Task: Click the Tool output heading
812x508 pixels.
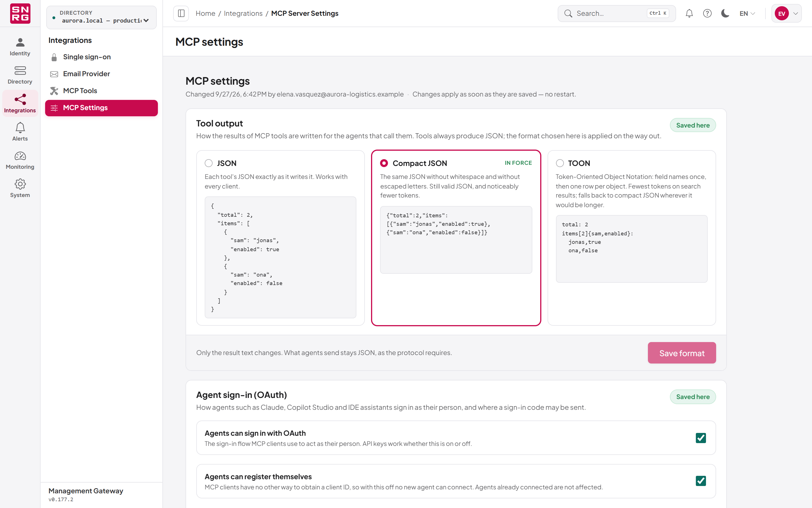Action: (x=219, y=124)
